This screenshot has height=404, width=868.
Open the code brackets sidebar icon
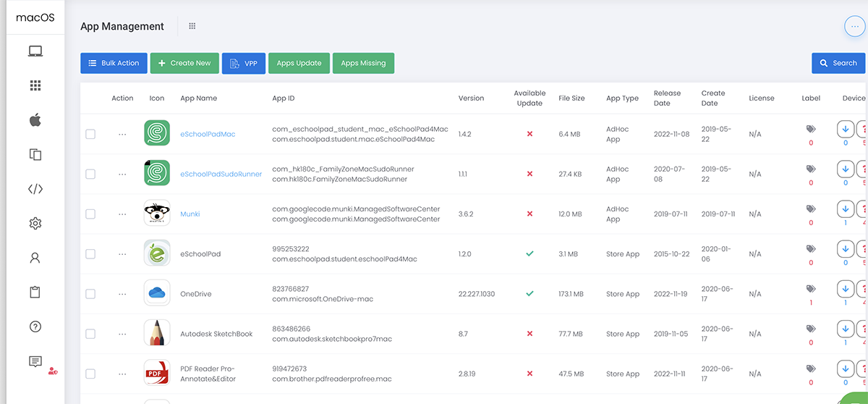pyautogui.click(x=35, y=189)
